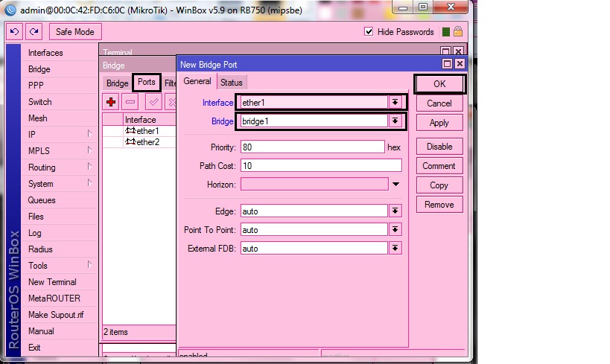
Task: Click the Remove button
Action: [439, 204]
